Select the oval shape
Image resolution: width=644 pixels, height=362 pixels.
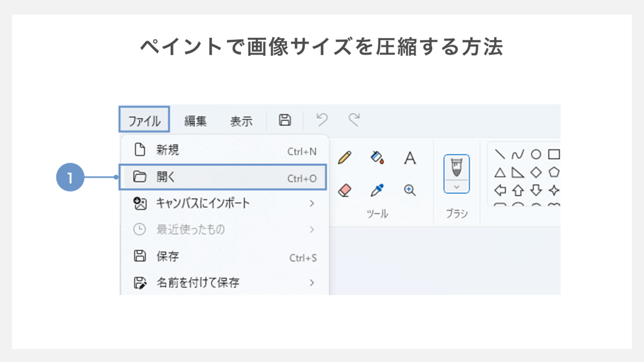pos(536,154)
